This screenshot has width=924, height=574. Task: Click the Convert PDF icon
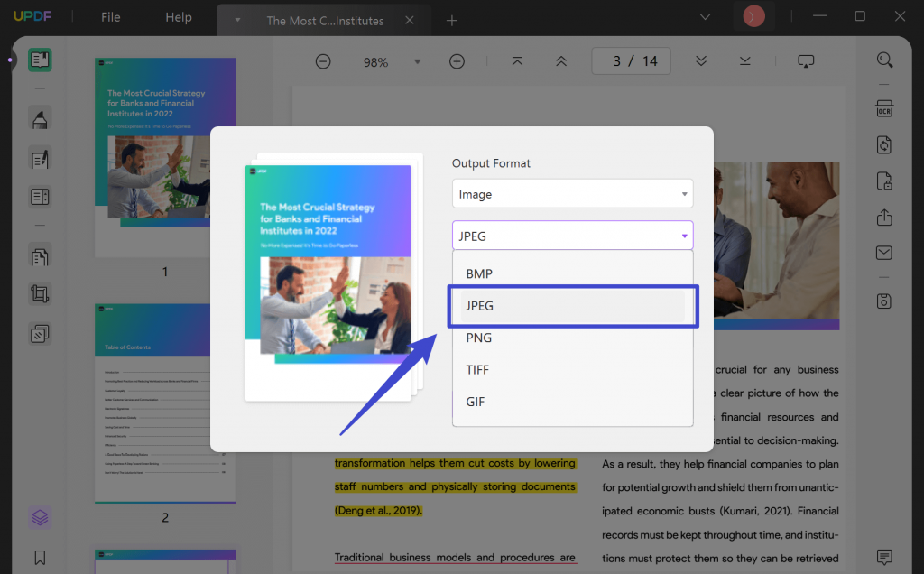click(884, 145)
